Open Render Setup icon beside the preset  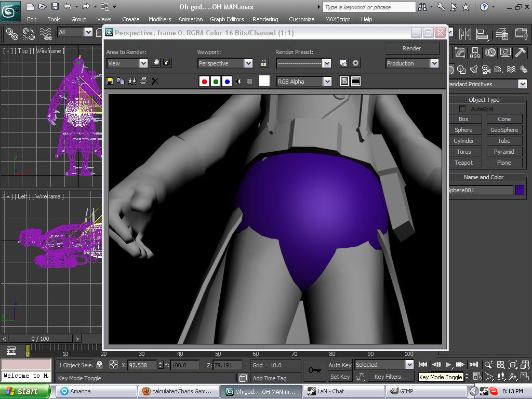click(343, 63)
